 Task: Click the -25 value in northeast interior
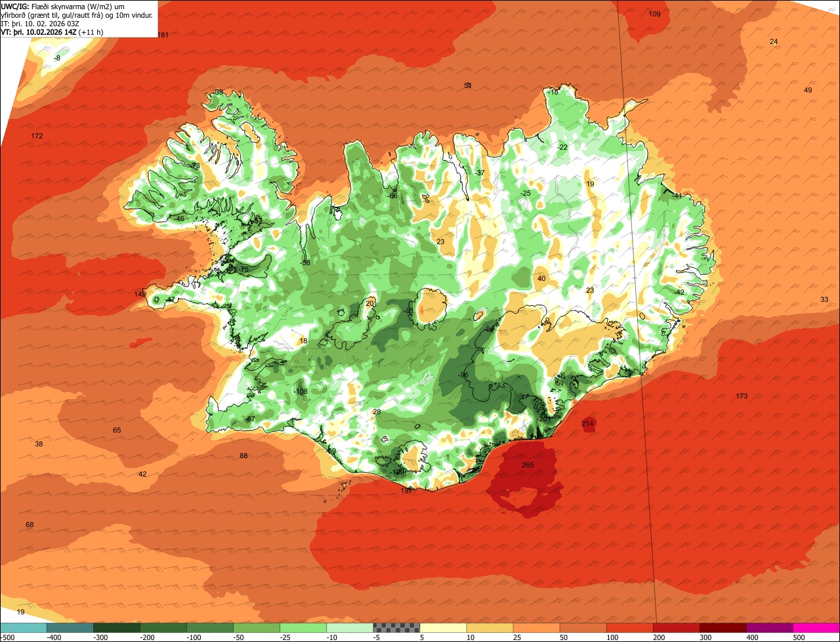pos(525,193)
